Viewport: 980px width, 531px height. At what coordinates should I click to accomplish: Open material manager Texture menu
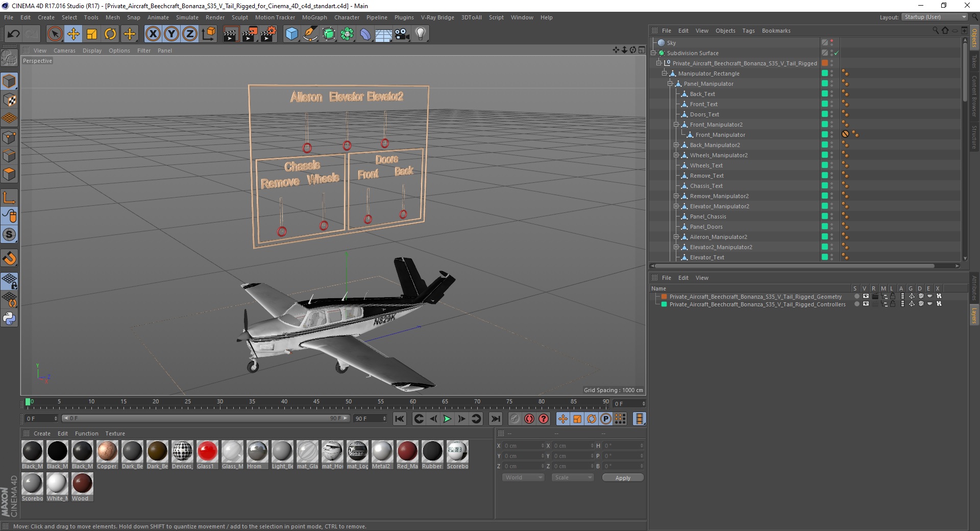[115, 433]
